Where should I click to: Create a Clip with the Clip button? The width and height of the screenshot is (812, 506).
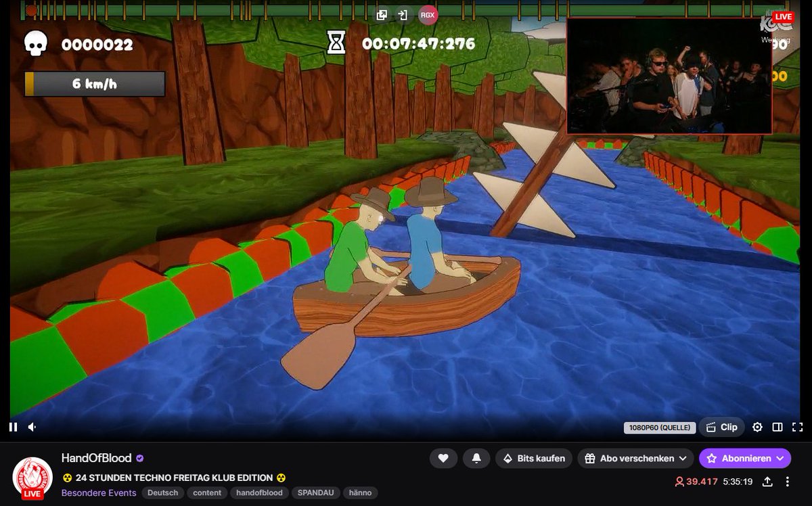[x=721, y=427]
